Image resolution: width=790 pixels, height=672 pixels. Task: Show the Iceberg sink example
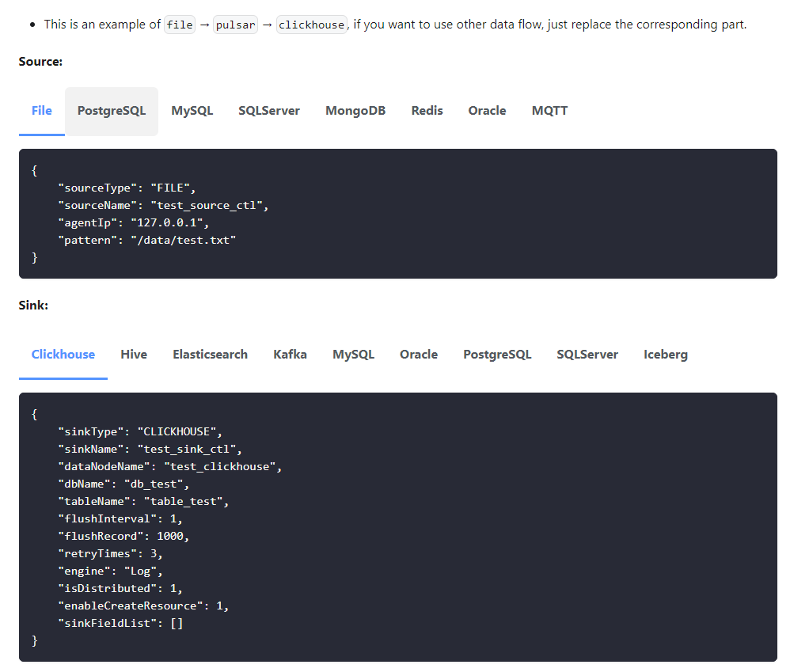click(665, 355)
